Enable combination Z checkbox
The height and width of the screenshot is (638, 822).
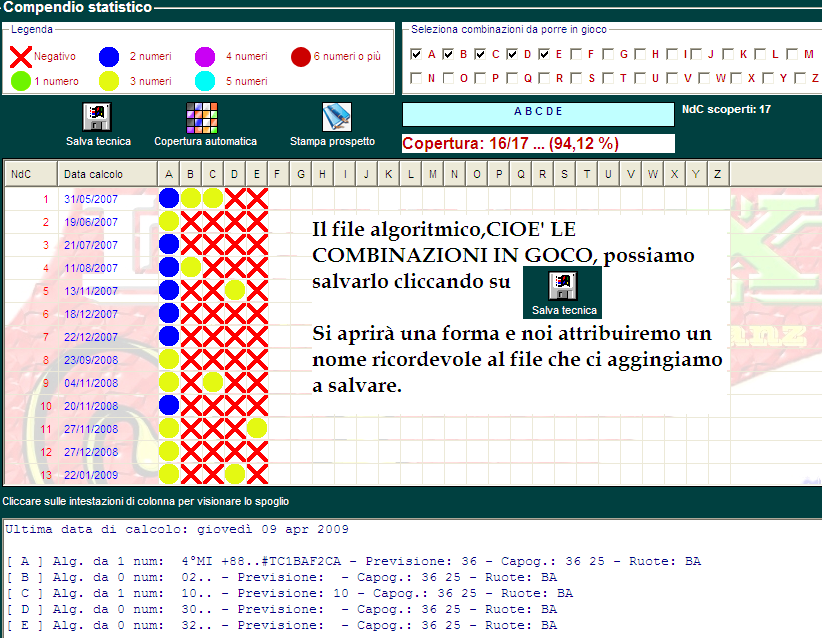(800, 78)
